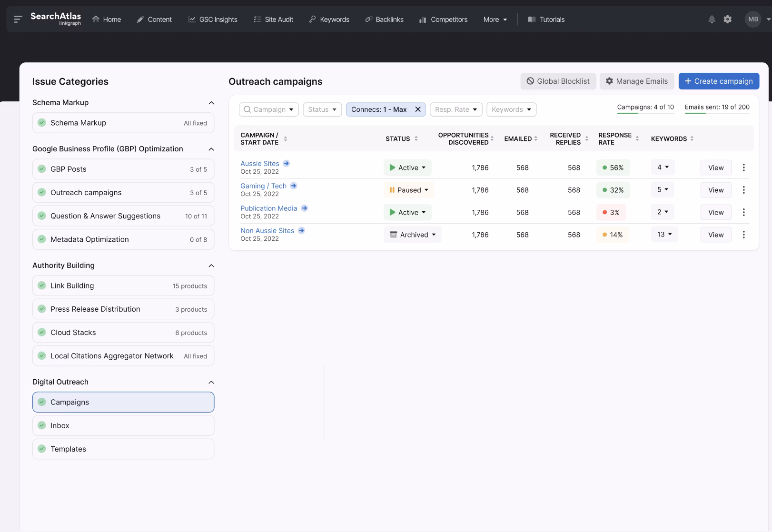
Task: Click the arrow icon beside Aussie Sites
Action: click(286, 163)
